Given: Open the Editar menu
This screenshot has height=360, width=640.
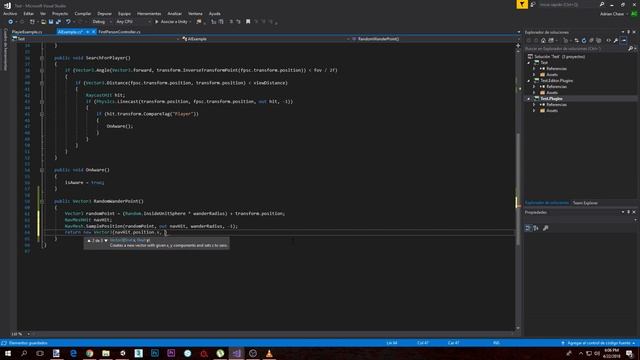Looking at the screenshot, I should coord(29,13).
